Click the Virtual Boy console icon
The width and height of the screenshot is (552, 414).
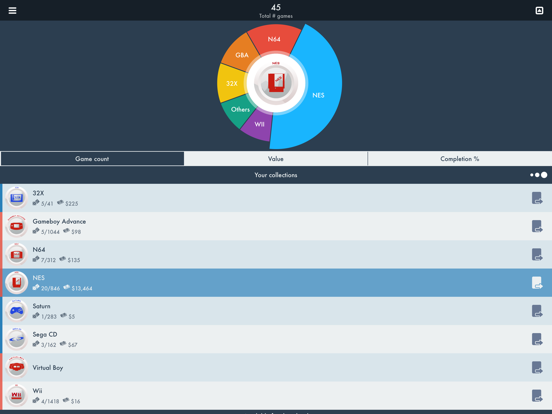(x=17, y=367)
